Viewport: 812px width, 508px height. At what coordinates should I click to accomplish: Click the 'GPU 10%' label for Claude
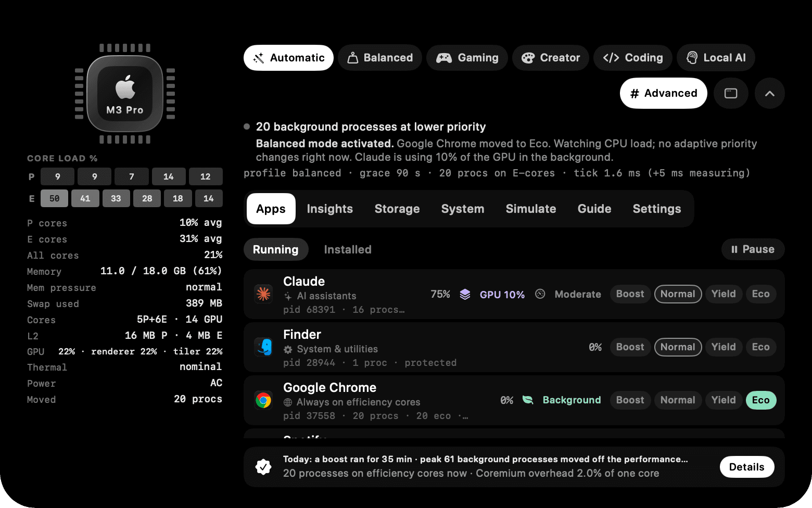[x=502, y=295]
